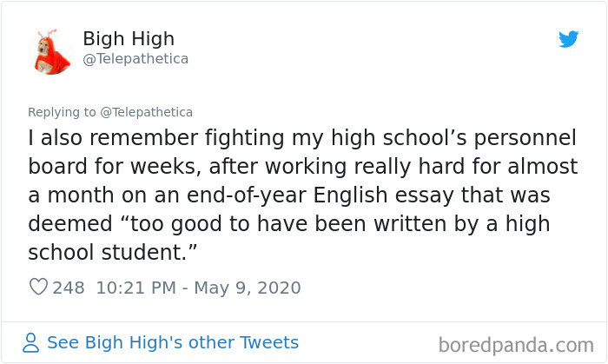
Task: Open See Bigh High's other Tweets link
Action: click(172, 342)
